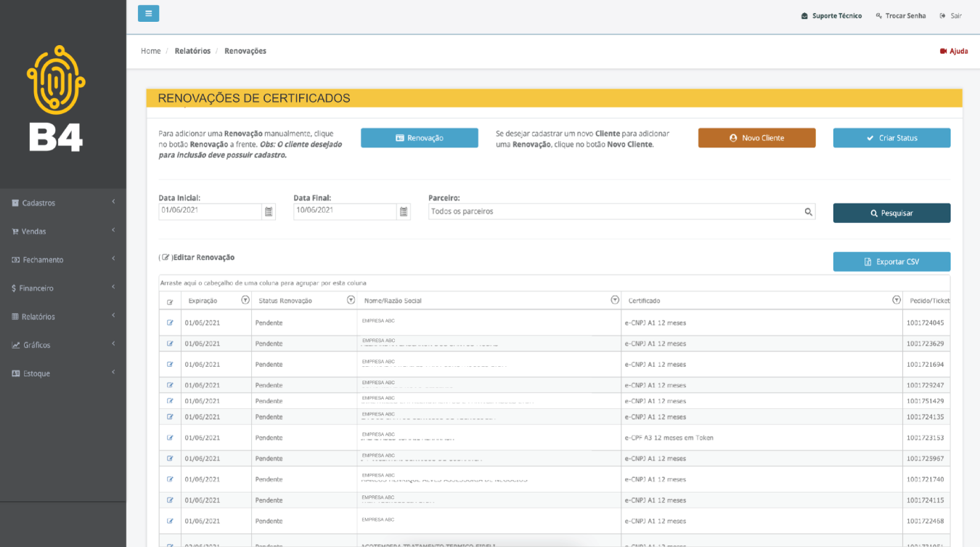Export the table with Exportar CSV
Screen dimensions: 980x547
click(891, 262)
